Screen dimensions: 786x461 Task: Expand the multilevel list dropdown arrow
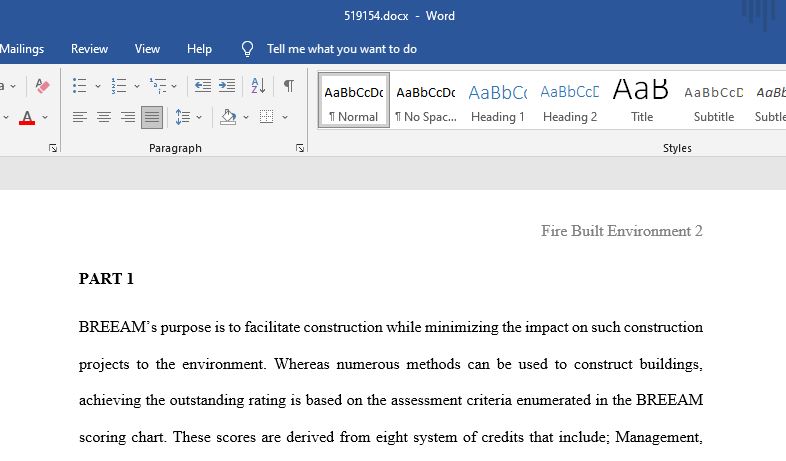pyautogui.click(x=174, y=86)
